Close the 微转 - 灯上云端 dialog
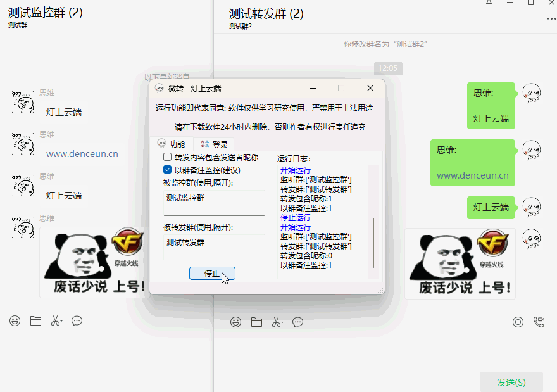The image size is (557, 392). coord(370,88)
